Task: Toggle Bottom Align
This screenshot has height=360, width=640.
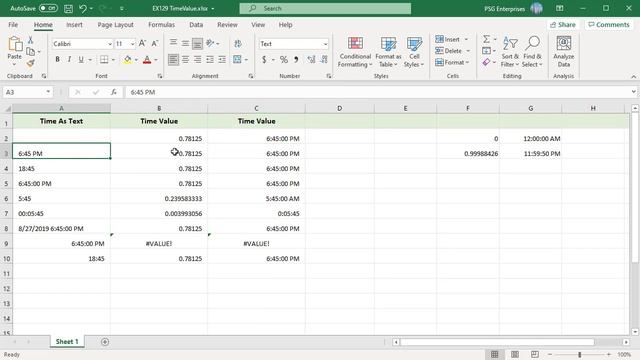Action: (198, 43)
